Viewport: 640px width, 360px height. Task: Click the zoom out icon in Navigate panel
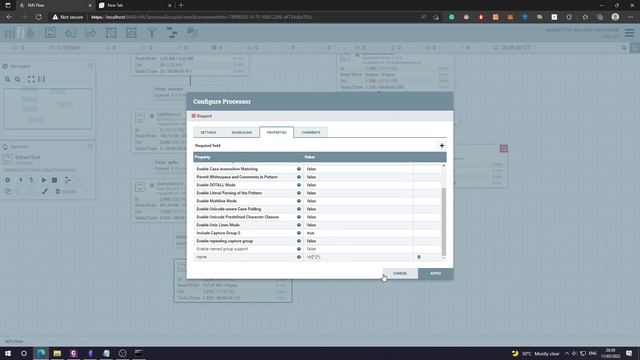click(18, 79)
